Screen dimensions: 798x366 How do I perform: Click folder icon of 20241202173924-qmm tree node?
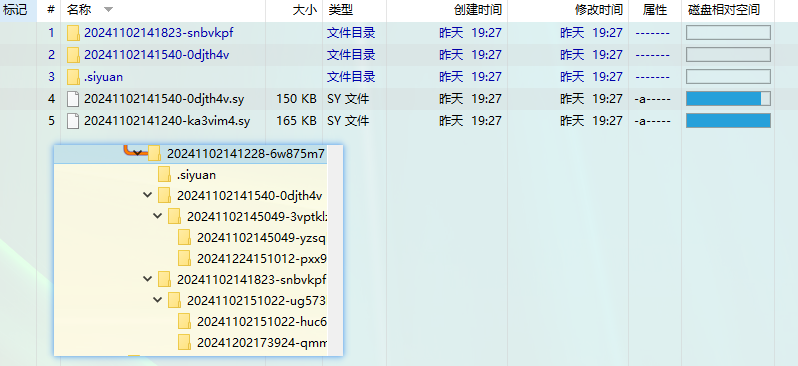tap(184, 343)
